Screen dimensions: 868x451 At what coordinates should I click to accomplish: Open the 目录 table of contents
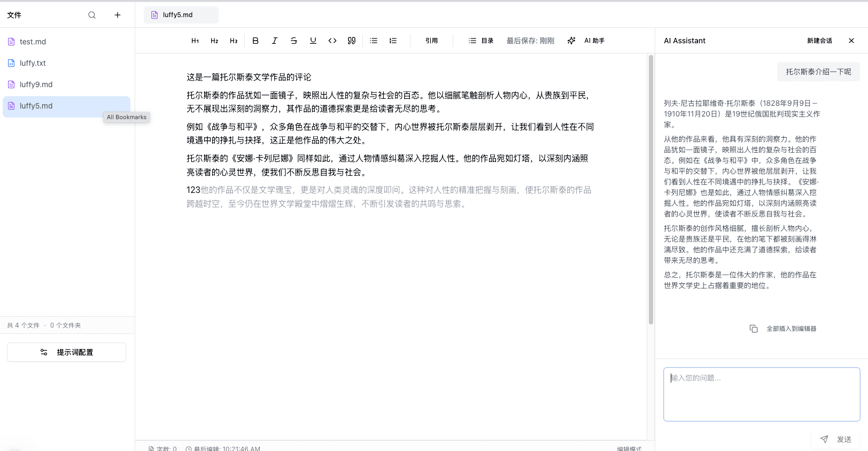tap(481, 41)
